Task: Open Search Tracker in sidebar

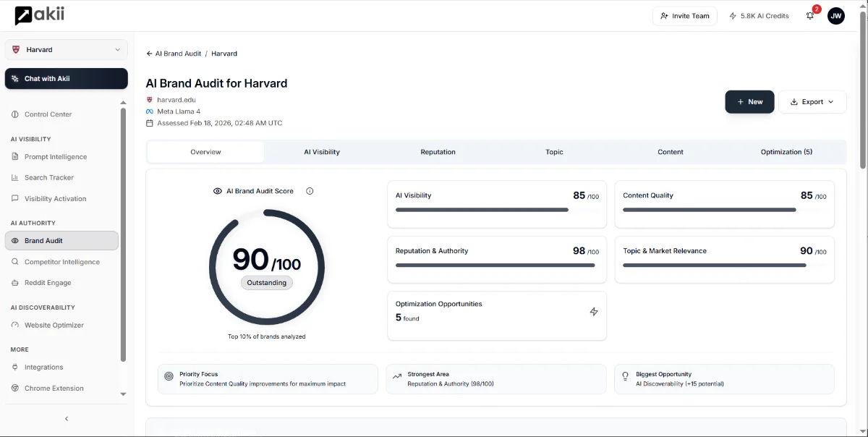Action: coord(48,178)
